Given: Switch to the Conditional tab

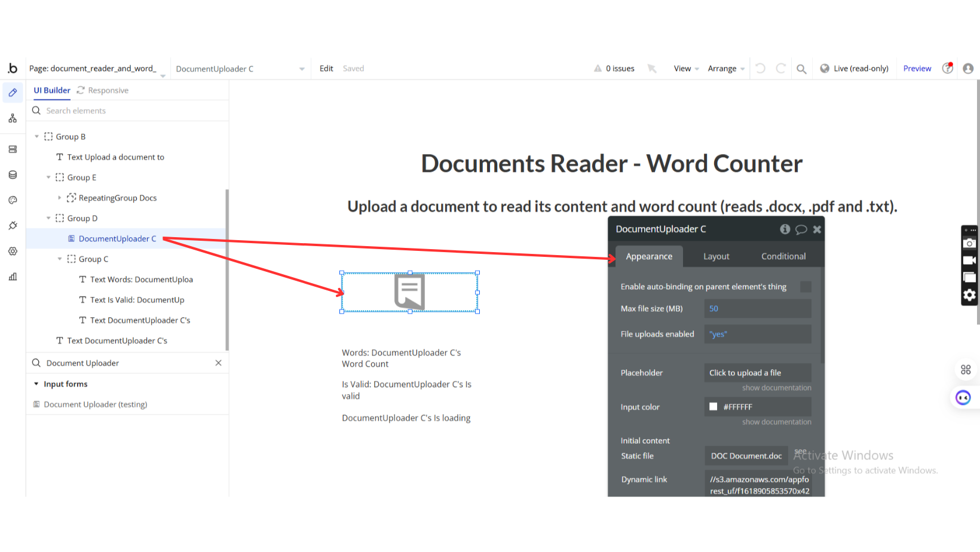Looking at the screenshot, I should [x=783, y=256].
